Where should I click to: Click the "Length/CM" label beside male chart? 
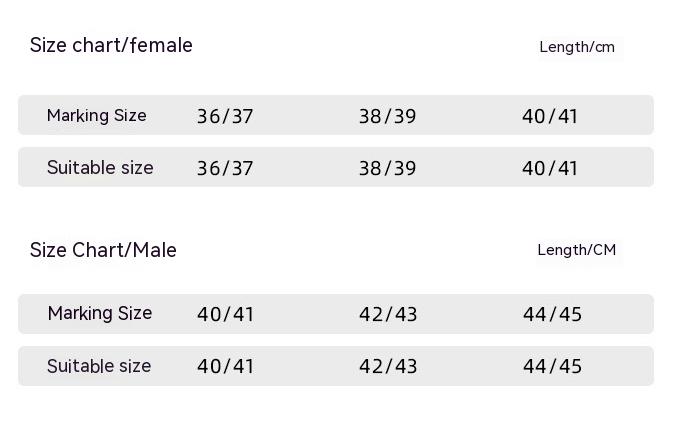[577, 250]
